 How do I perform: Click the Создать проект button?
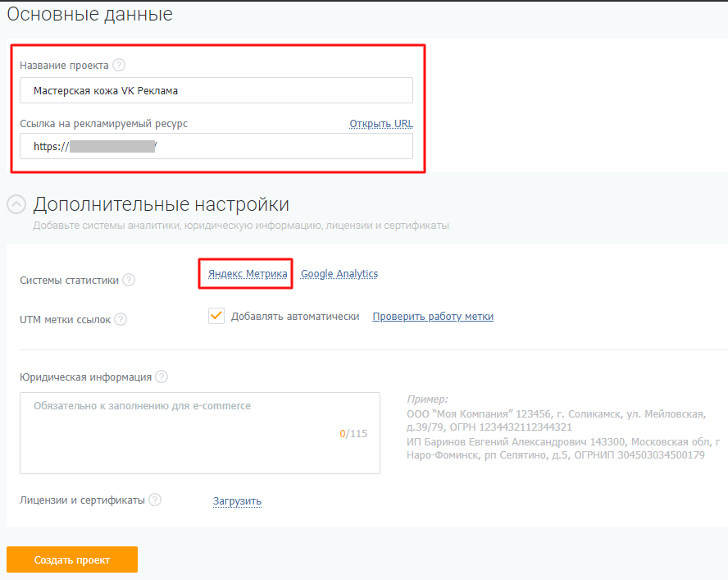pos(72,559)
